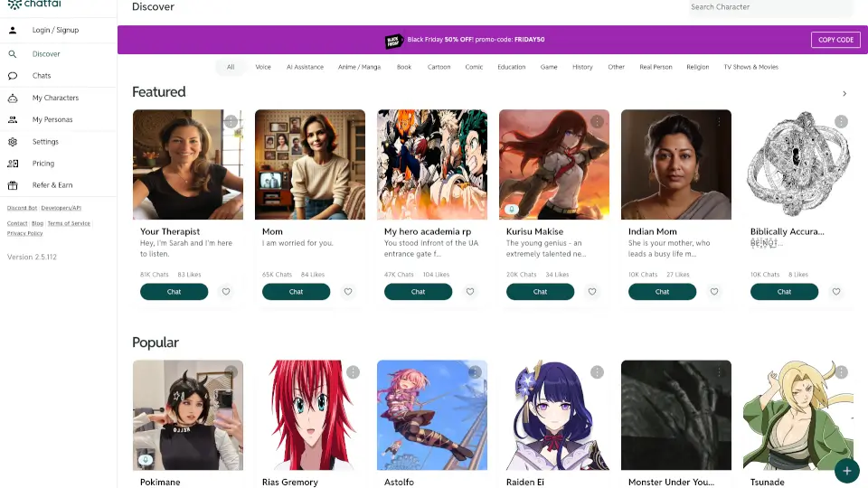The image size is (868, 488).
Task: Open options menu on Rias Gremory card
Action: 354,372
